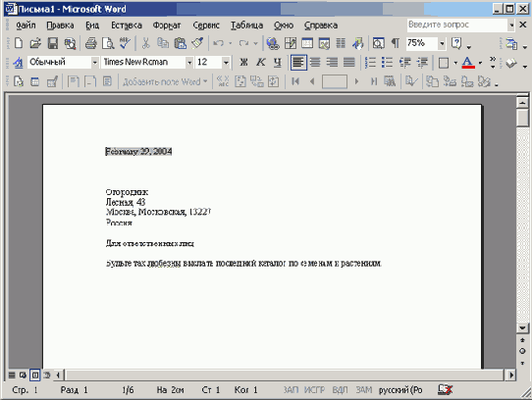Click the Добавить поле Word button
This screenshot has width=532, height=400.
coord(165,81)
